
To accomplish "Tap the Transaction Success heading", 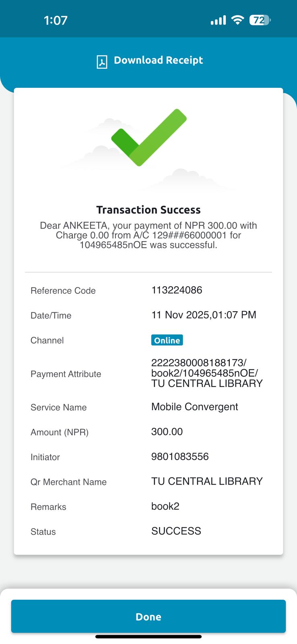I will coord(148,210).
